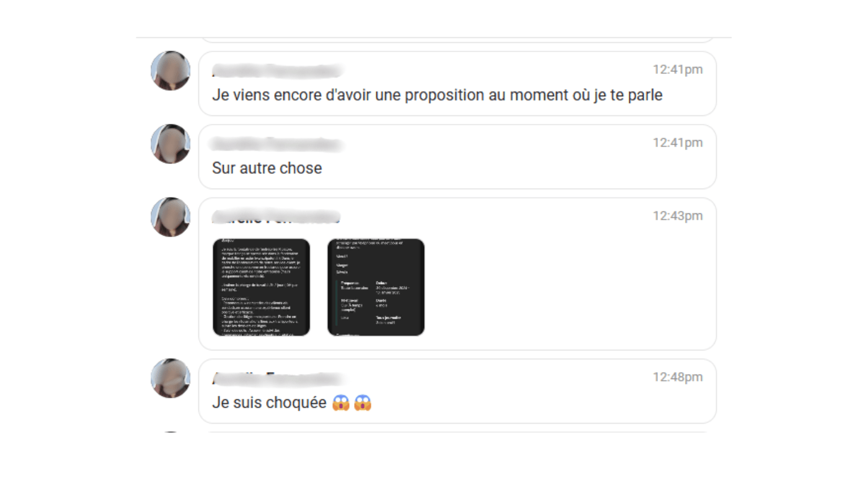Click avatar beside "Sur autre chose" message
Viewport: 868px width, 490px height.
pyautogui.click(x=170, y=144)
